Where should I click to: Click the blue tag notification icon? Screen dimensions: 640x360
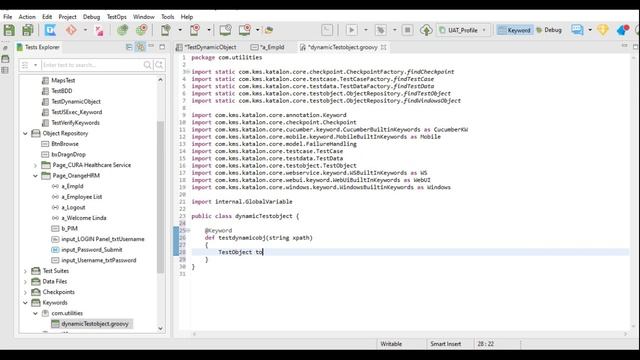(622, 30)
